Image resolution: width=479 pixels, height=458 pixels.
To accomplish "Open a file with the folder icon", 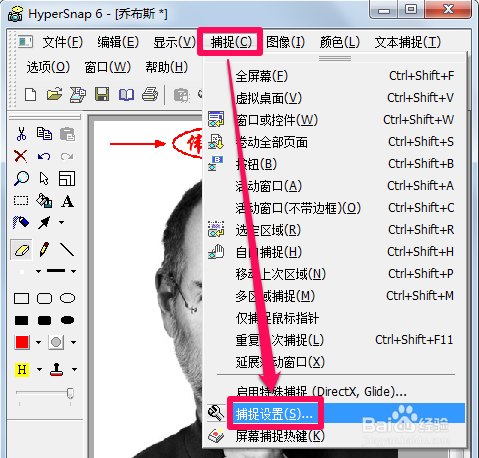I will click(54, 94).
